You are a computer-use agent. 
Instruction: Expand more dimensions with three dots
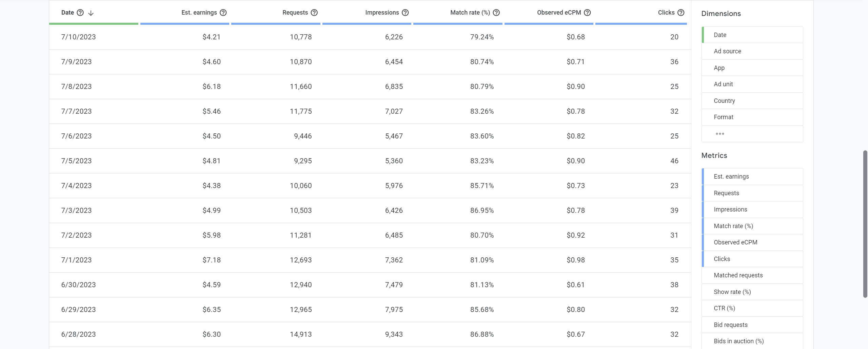pos(720,134)
